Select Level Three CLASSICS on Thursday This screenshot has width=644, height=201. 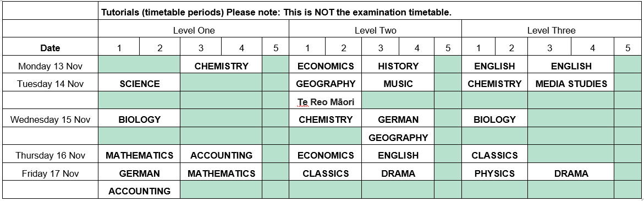tap(495, 155)
